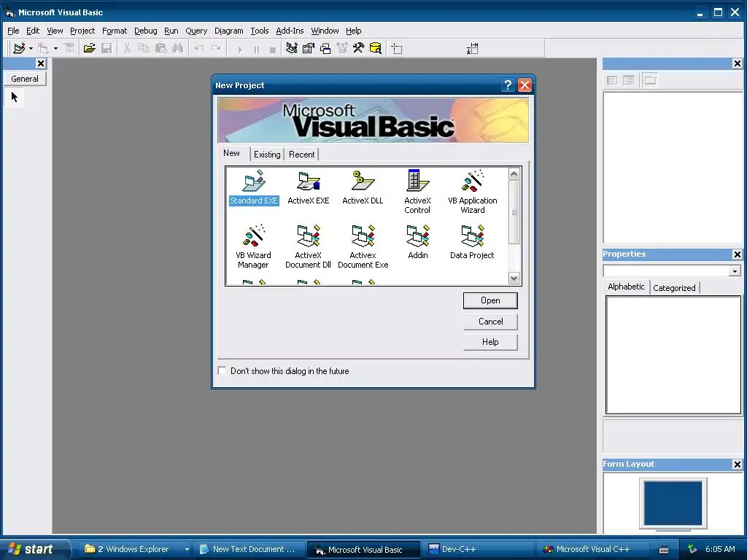Click the Help button in dialog
Image resolution: width=747 pixels, height=560 pixels.
point(490,342)
